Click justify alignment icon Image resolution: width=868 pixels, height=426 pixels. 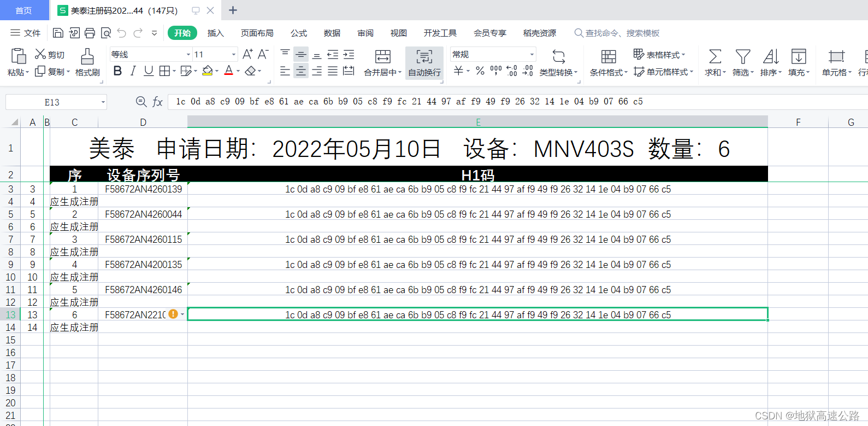tap(333, 71)
